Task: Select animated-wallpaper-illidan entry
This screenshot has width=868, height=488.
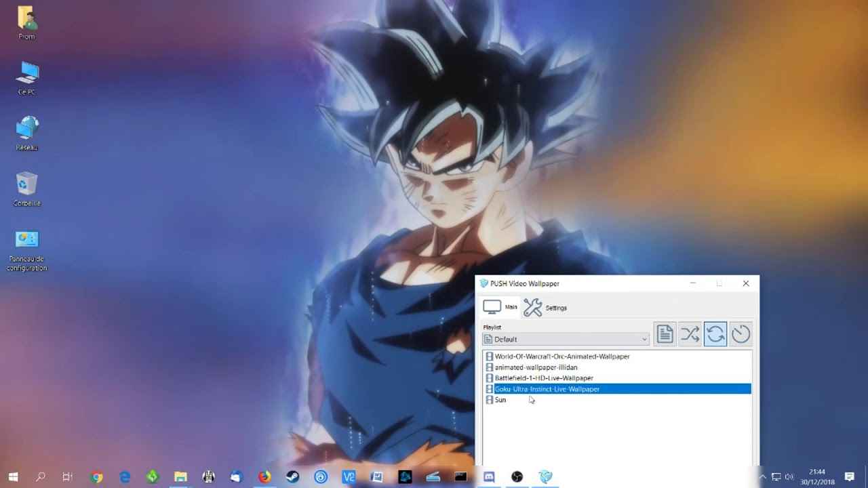Action: [536, 367]
